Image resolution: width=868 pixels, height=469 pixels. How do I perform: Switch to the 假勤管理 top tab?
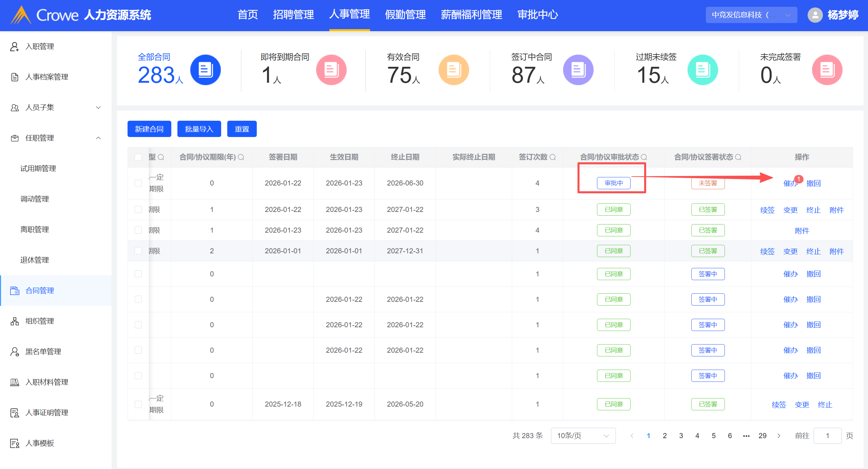point(405,15)
